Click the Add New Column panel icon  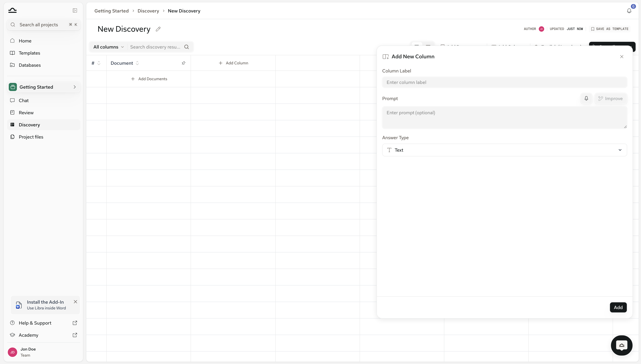coord(386,56)
